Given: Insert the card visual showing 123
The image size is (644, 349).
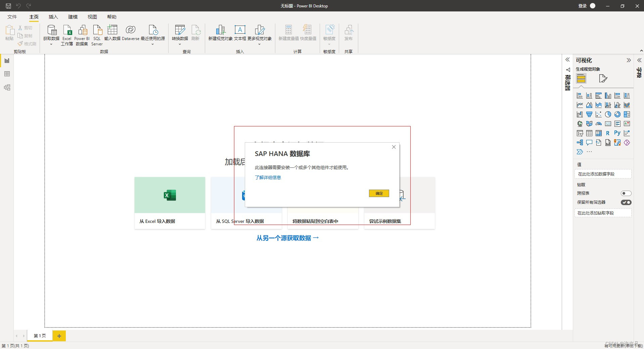Looking at the screenshot, I should pos(608,124).
